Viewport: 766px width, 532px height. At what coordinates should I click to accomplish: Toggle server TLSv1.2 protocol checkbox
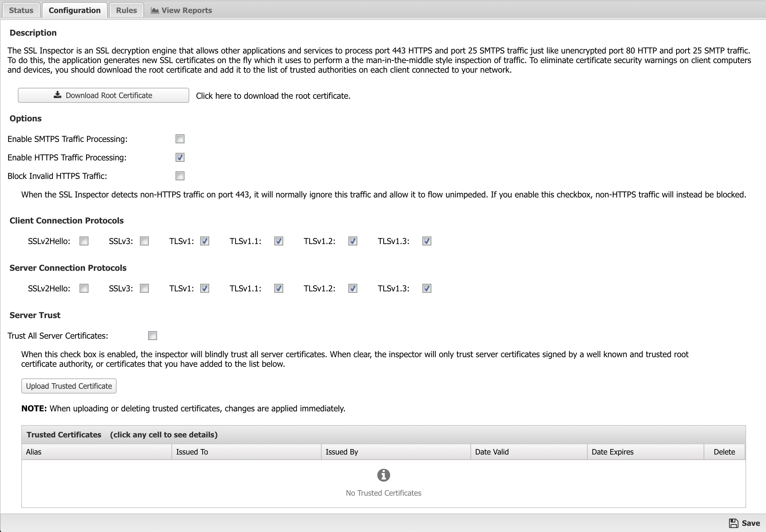click(x=353, y=288)
